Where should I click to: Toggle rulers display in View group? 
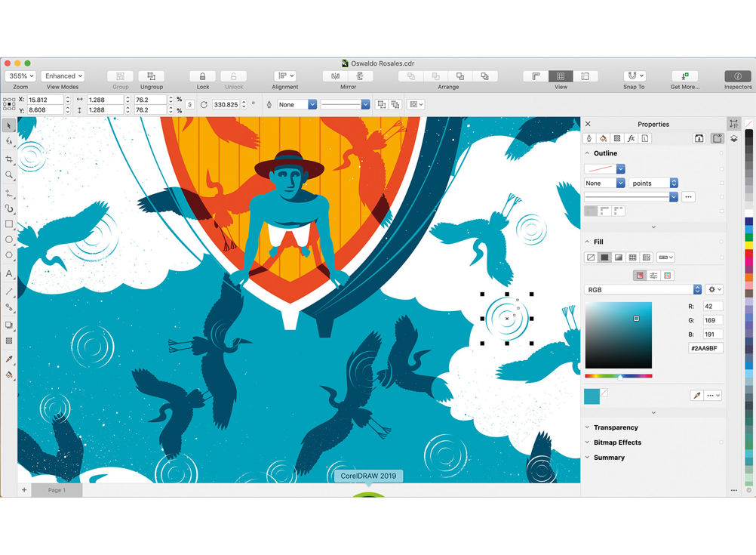click(536, 76)
